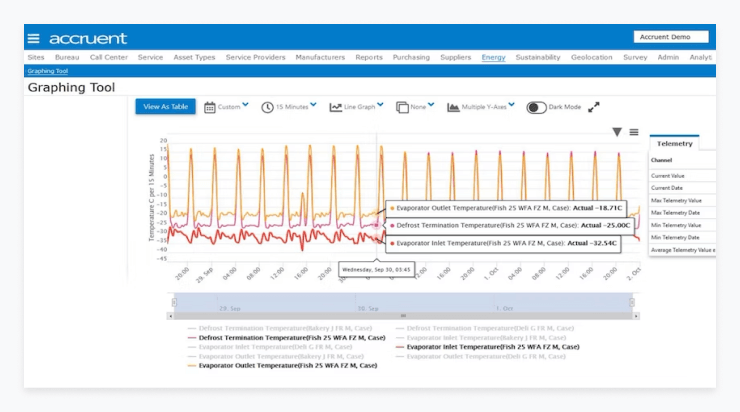
Task: Open the Bureau menu
Action: point(67,57)
